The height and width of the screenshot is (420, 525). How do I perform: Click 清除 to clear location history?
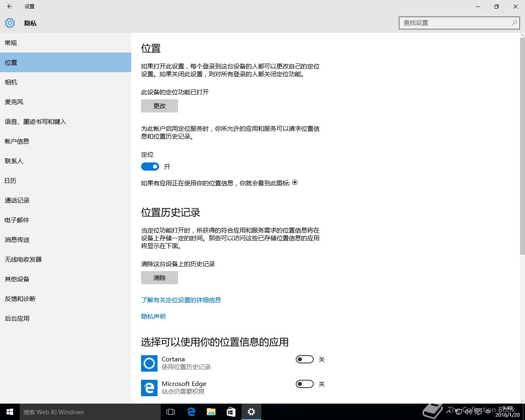point(160,278)
